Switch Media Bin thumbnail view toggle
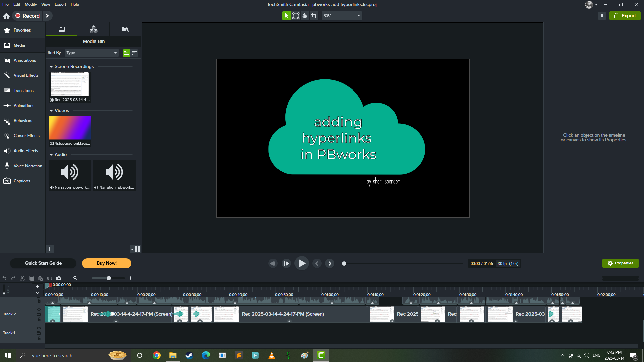 pyautogui.click(x=136, y=249)
